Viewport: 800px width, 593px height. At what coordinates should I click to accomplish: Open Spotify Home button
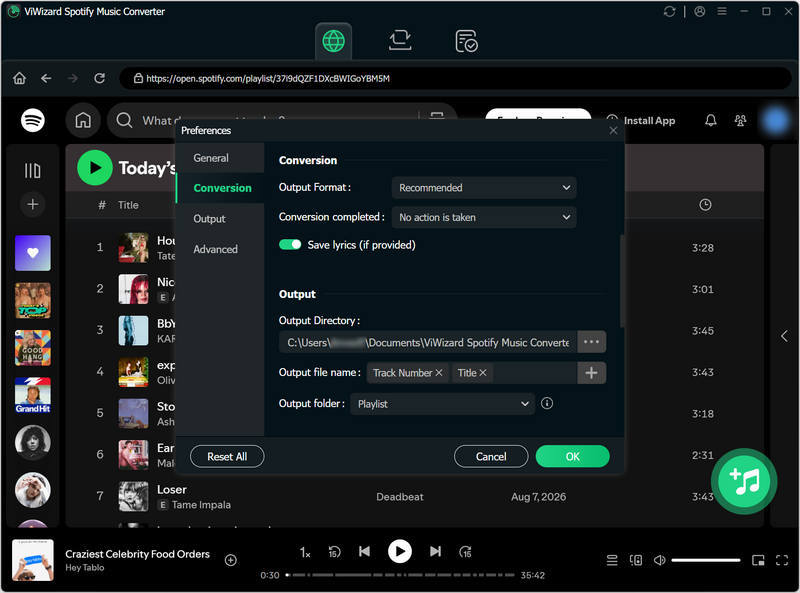pos(83,120)
